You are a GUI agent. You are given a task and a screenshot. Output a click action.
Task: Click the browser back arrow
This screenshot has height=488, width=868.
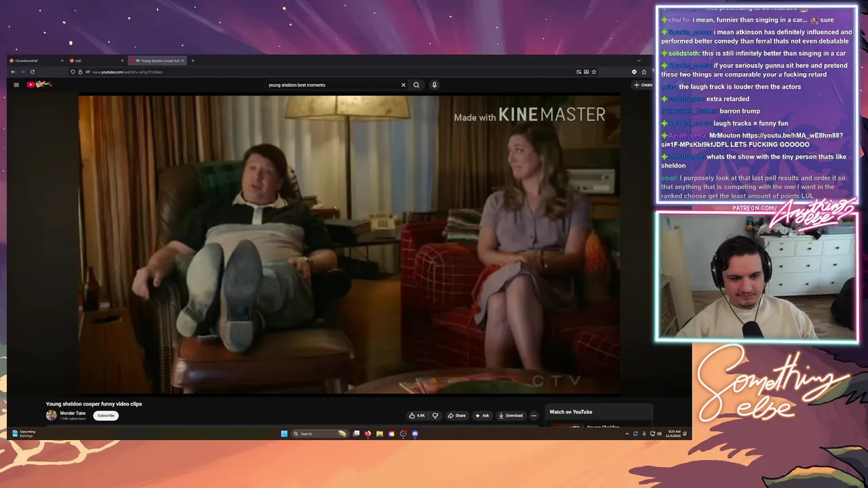coord(13,72)
